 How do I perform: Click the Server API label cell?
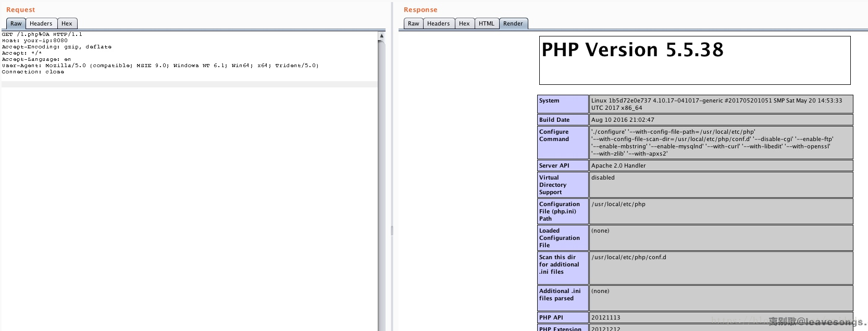point(563,166)
